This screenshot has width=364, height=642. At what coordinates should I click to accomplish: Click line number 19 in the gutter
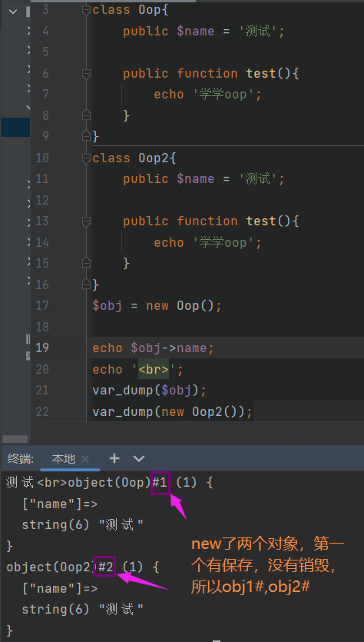[42, 348]
